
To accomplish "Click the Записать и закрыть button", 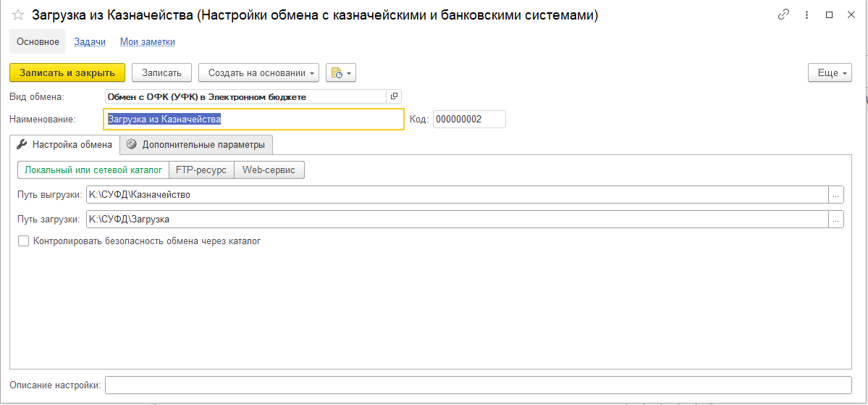I will pos(67,72).
